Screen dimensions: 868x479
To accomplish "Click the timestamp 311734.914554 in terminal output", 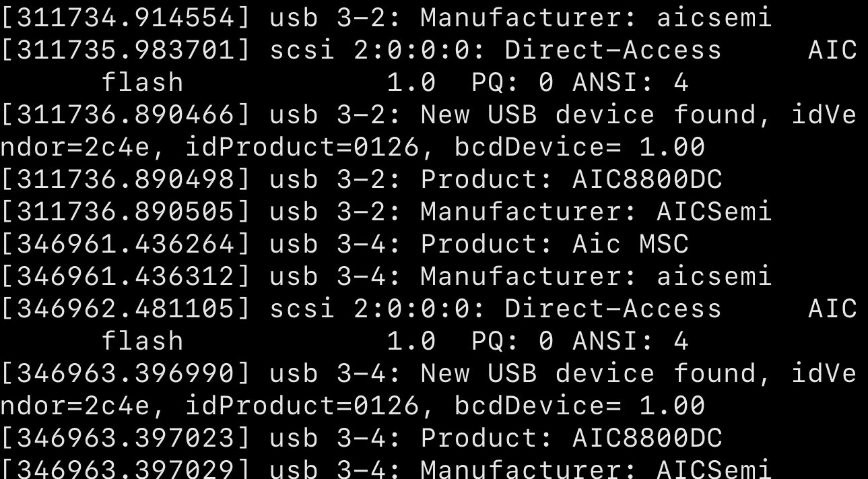I will 126,18.
